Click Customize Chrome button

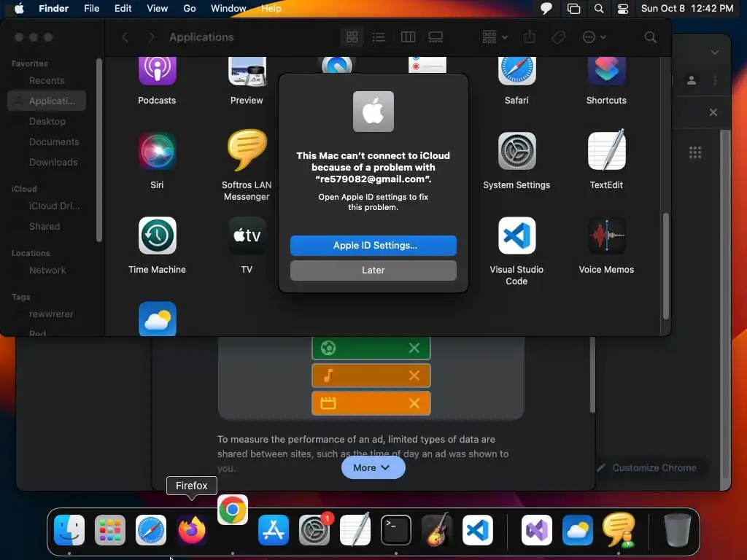[x=648, y=467]
